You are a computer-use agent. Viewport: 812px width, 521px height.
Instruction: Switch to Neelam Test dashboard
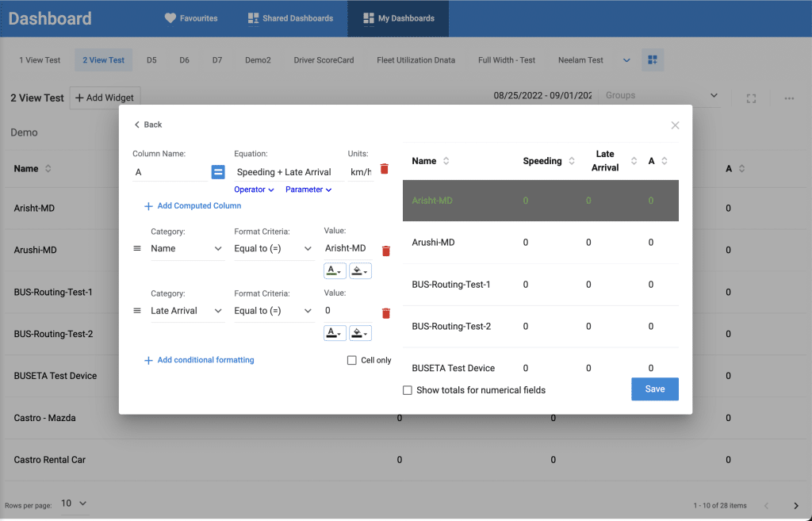580,60
